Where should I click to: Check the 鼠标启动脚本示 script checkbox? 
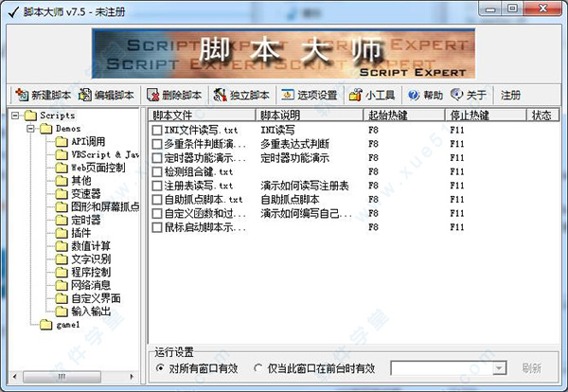point(157,227)
